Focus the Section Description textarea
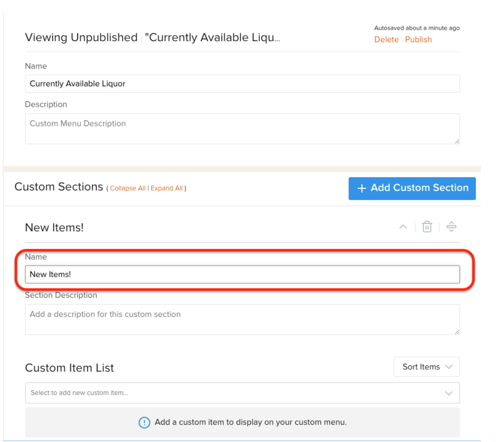Screen dimensions: 504x442 point(242,319)
